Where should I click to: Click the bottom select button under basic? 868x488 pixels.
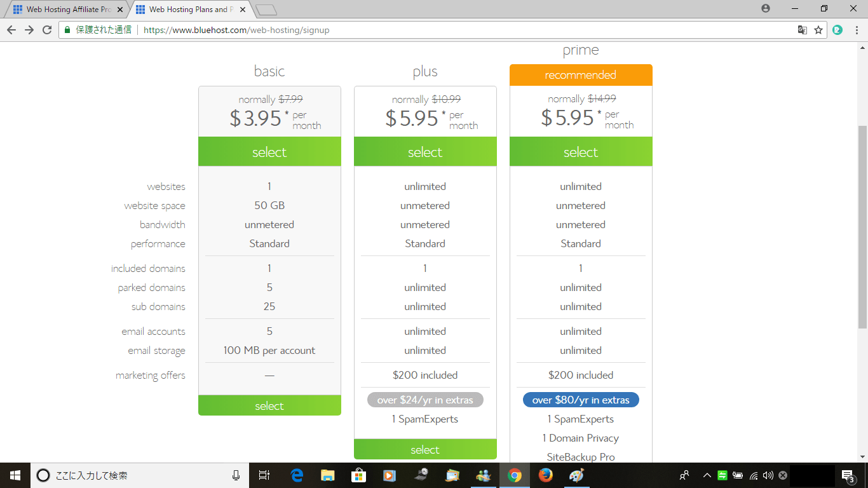(269, 405)
